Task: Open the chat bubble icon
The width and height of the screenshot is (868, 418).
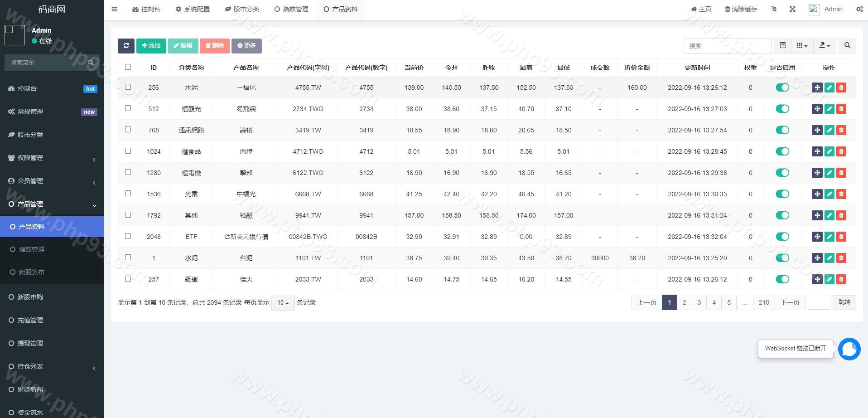Action: (x=849, y=349)
